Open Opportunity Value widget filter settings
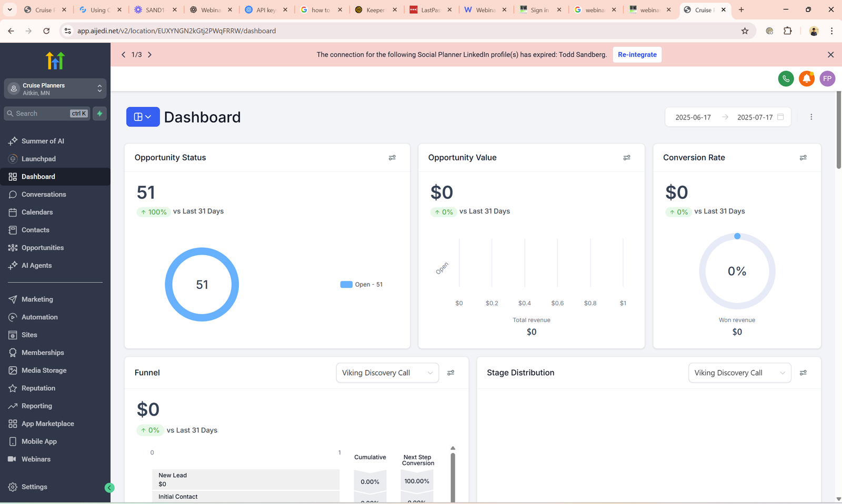Viewport: 842px width, 504px height. [x=627, y=158]
